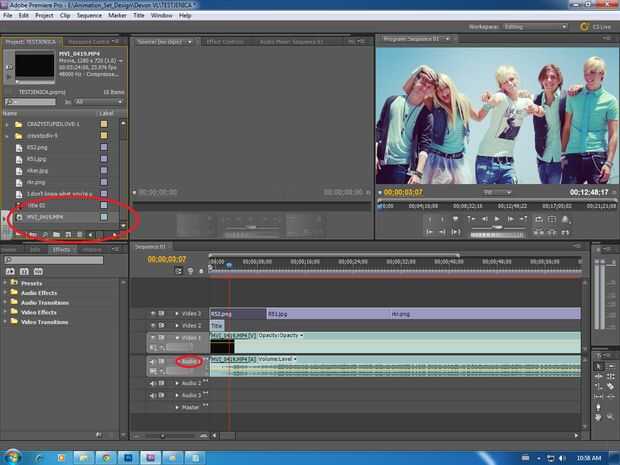Toggle Safe Margins icon in Program monitor

coord(552,219)
